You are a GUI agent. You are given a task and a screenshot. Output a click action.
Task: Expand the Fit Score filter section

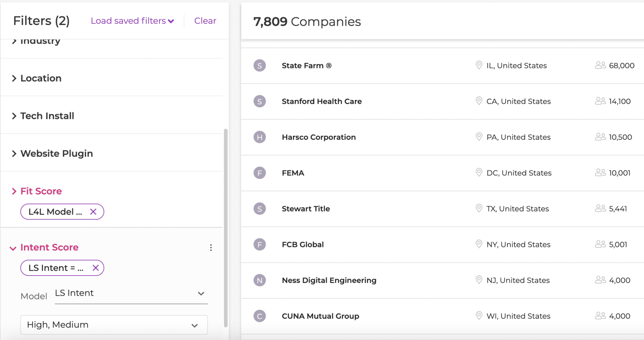pos(37,191)
